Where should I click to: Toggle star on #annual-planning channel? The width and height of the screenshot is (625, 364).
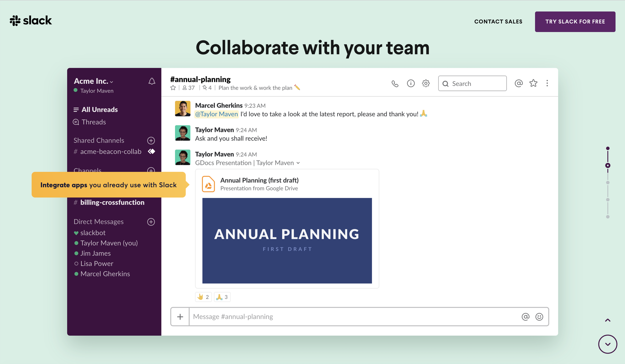click(x=173, y=88)
